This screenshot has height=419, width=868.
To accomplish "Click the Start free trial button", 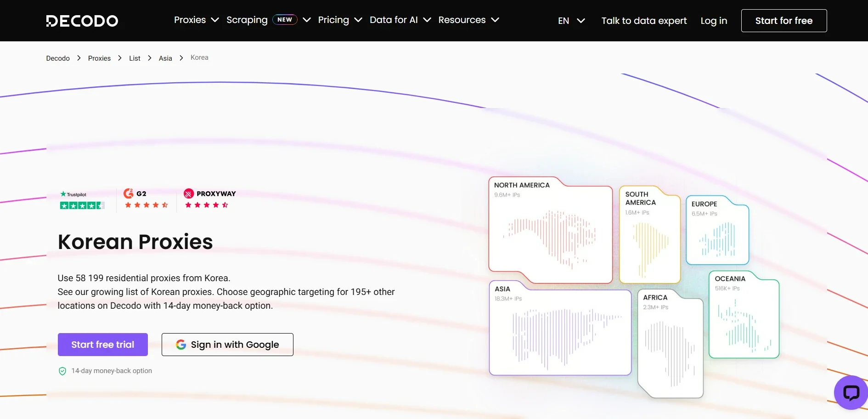I will (x=103, y=345).
